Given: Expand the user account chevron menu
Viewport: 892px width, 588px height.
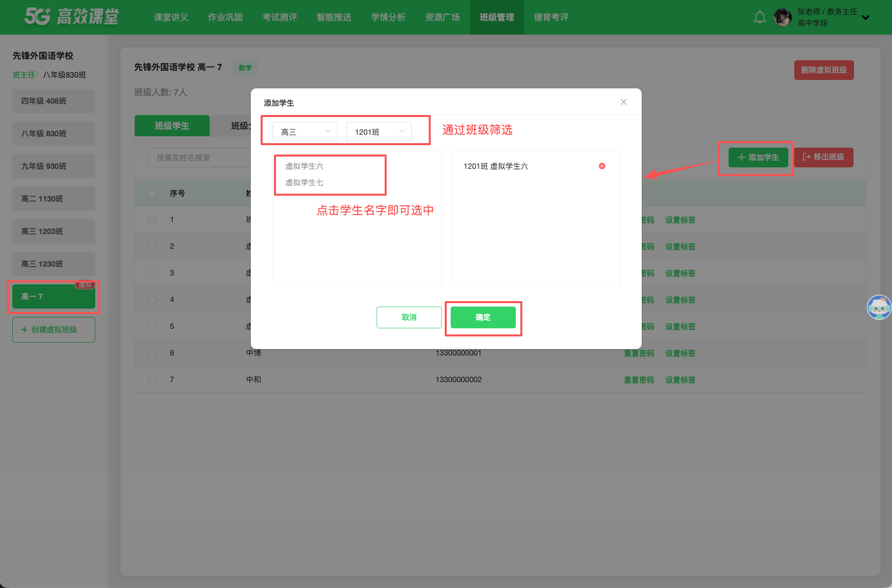Looking at the screenshot, I should [865, 17].
